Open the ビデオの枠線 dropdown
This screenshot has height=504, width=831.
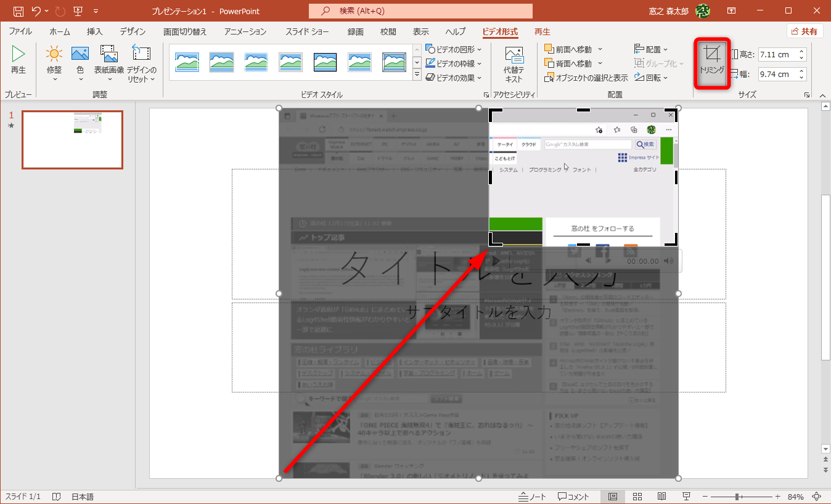coord(454,63)
